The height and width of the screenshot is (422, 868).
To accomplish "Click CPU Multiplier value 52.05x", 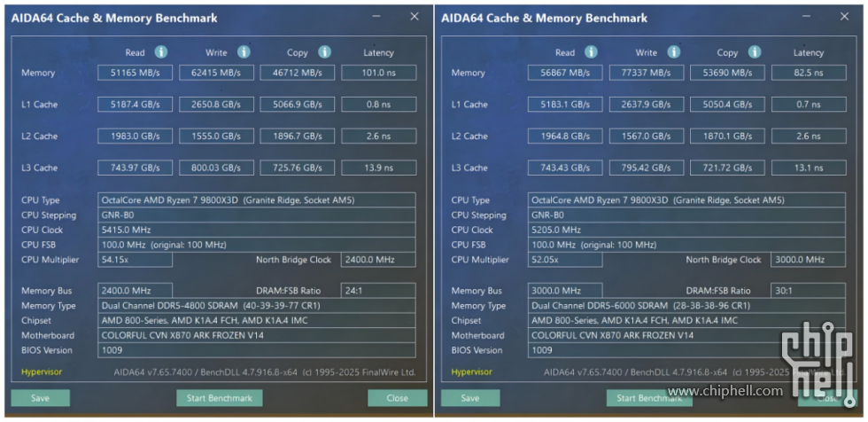I will [x=565, y=260].
